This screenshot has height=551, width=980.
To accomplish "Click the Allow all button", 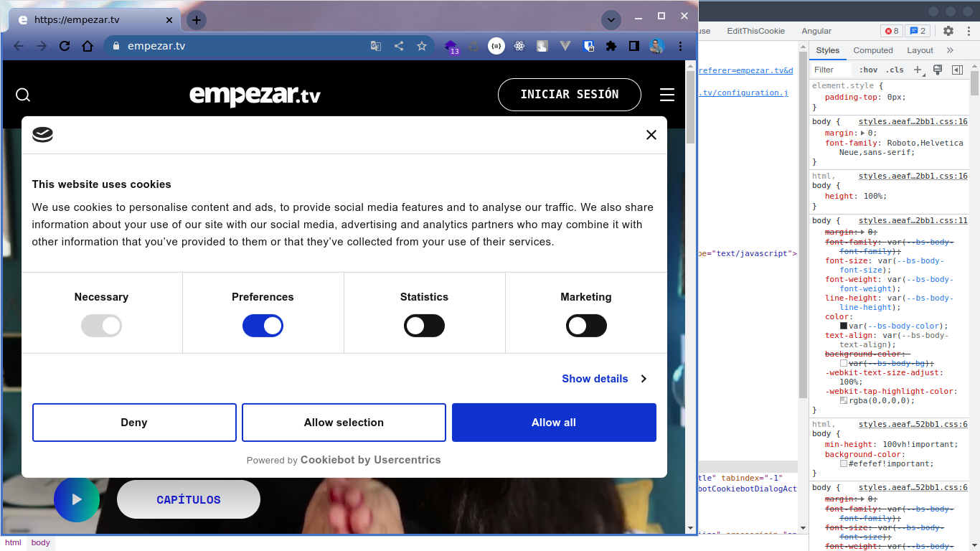I will (x=553, y=422).
